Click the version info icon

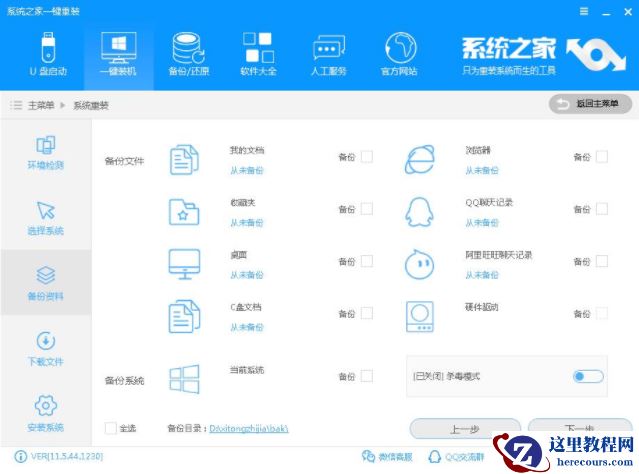(x=20, y=456)
